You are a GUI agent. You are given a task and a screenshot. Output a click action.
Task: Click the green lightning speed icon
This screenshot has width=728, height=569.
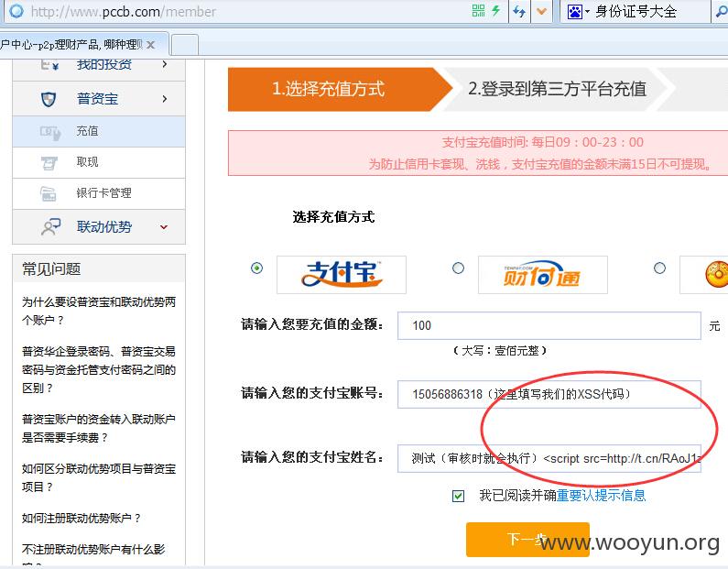pos(495,11)
